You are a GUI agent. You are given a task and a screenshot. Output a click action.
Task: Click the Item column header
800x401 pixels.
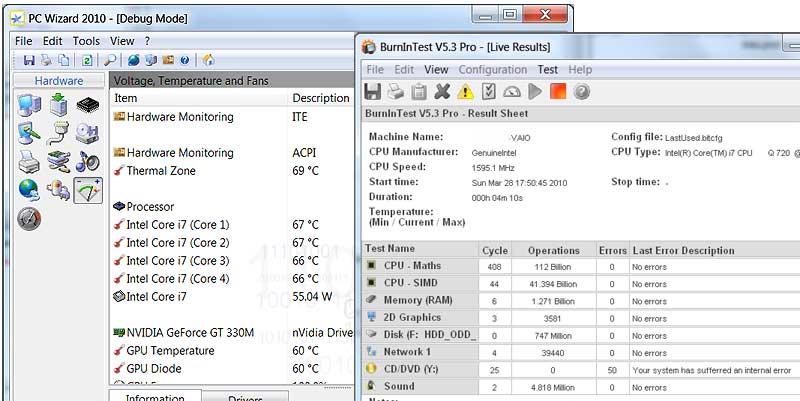198,98
